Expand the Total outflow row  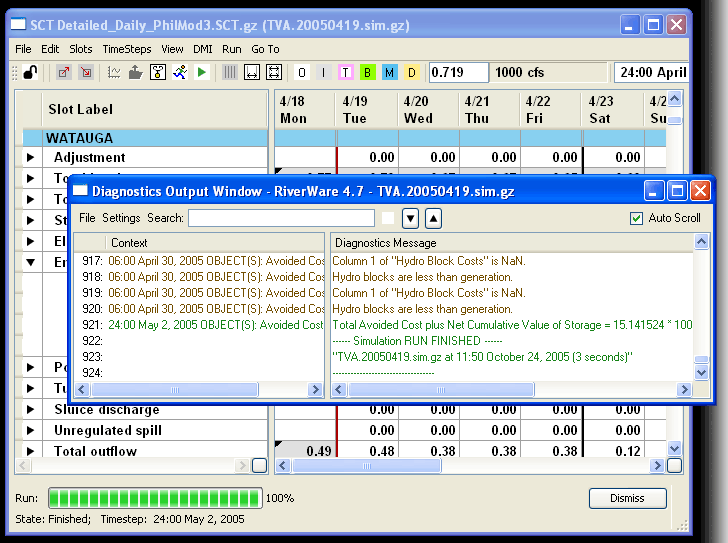click(x=31, y=451)
